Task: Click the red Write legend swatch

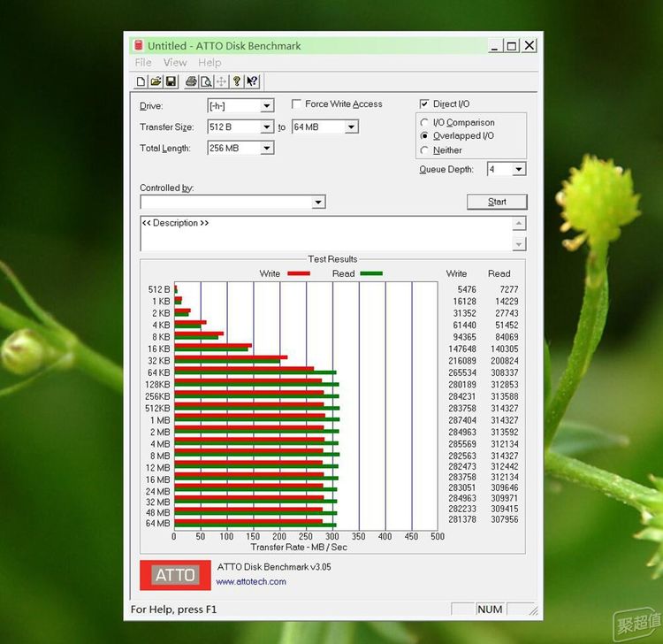Action: pos(299,273)
